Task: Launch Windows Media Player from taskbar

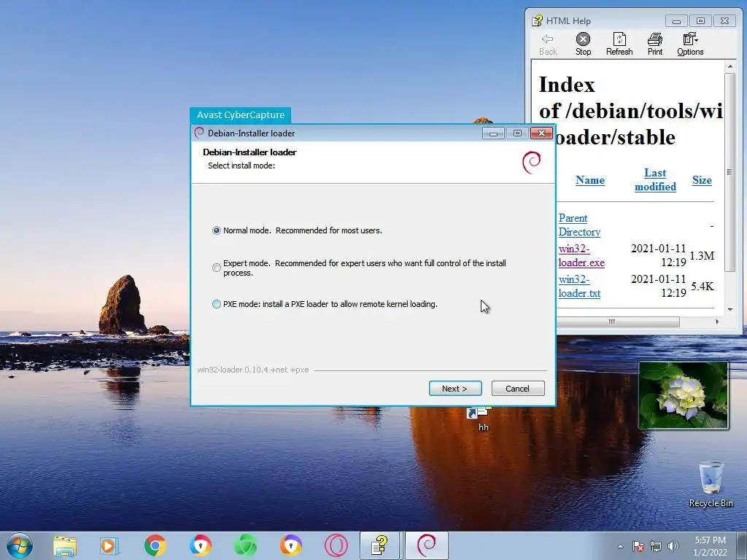Action: [109, 545]
